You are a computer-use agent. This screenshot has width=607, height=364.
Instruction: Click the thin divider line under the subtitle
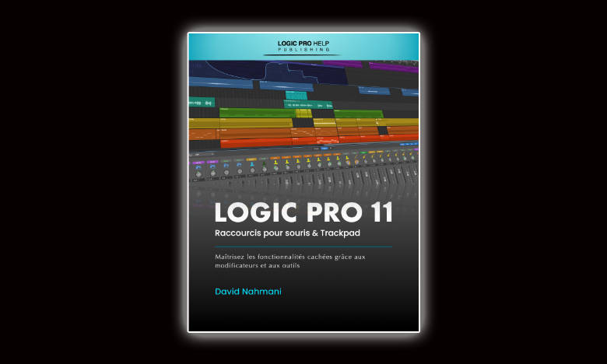303,246
